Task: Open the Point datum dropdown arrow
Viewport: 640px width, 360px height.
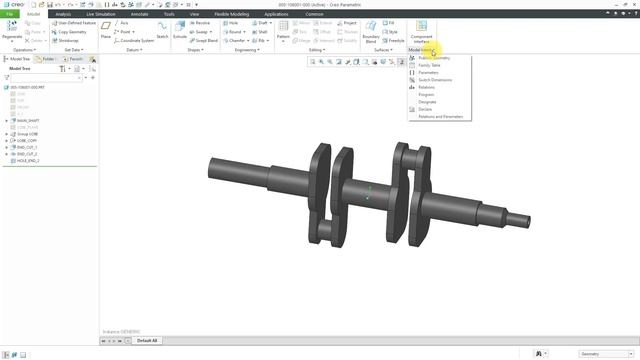Action: [x=133, y=32]
